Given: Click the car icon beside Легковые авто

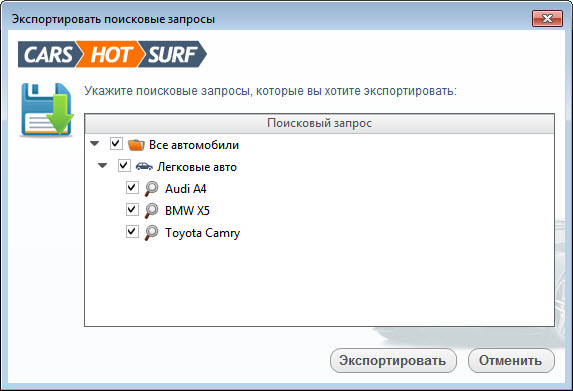Looking at the screenshot, I should [144, 167].
